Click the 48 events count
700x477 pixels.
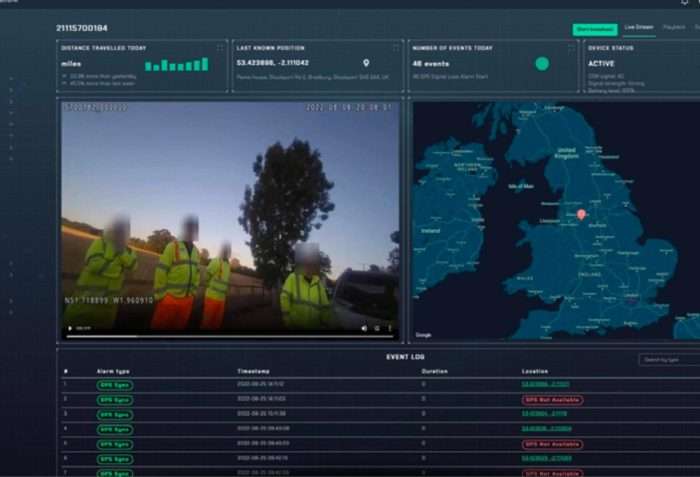click(x=431, y=64)
